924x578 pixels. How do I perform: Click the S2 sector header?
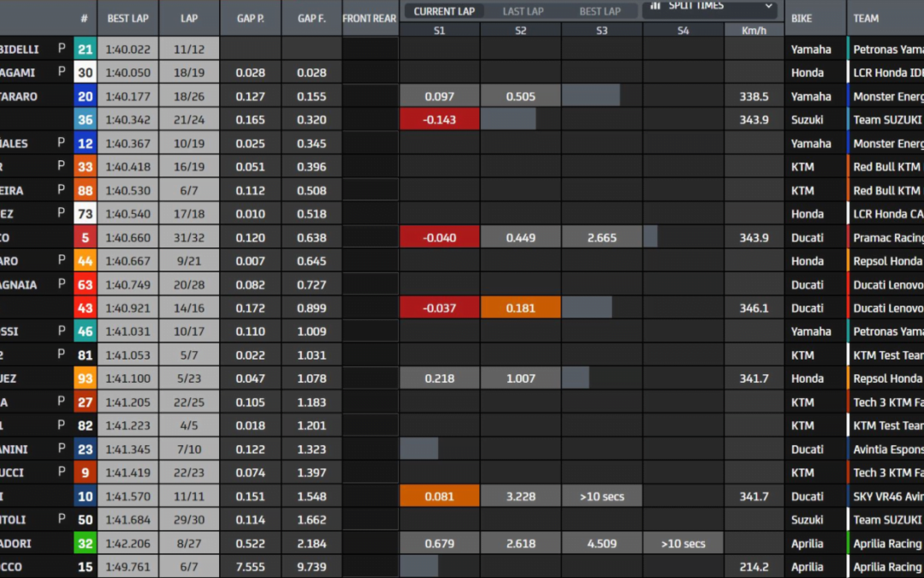(x=520, y=30)
